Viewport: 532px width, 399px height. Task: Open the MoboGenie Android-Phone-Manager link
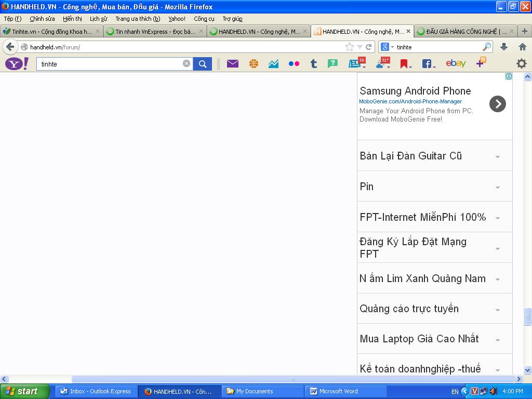coord(410,101)
